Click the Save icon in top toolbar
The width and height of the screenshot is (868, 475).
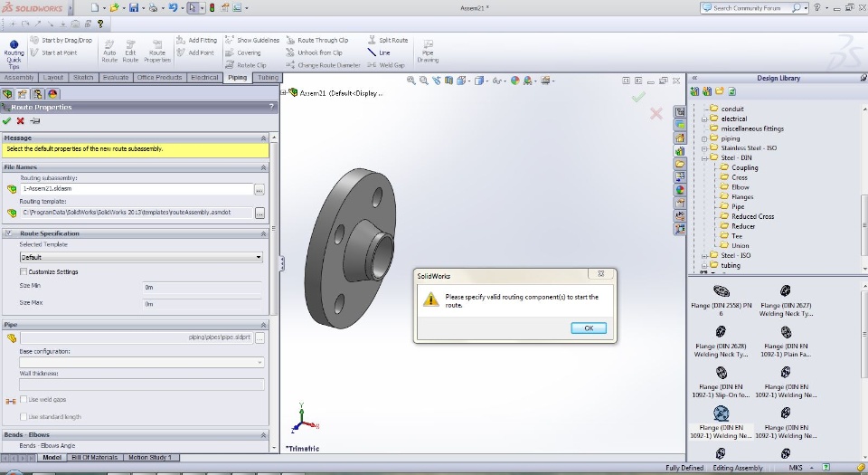point(134,8)
